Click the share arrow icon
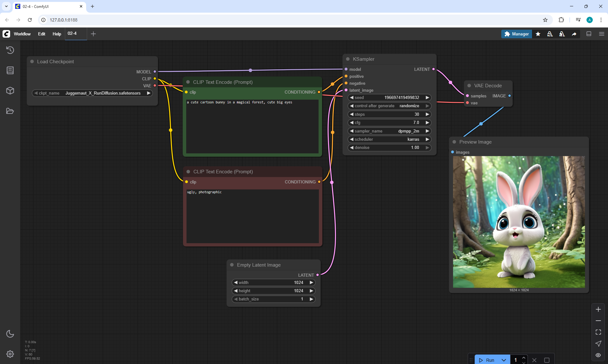 click(574, 34)
